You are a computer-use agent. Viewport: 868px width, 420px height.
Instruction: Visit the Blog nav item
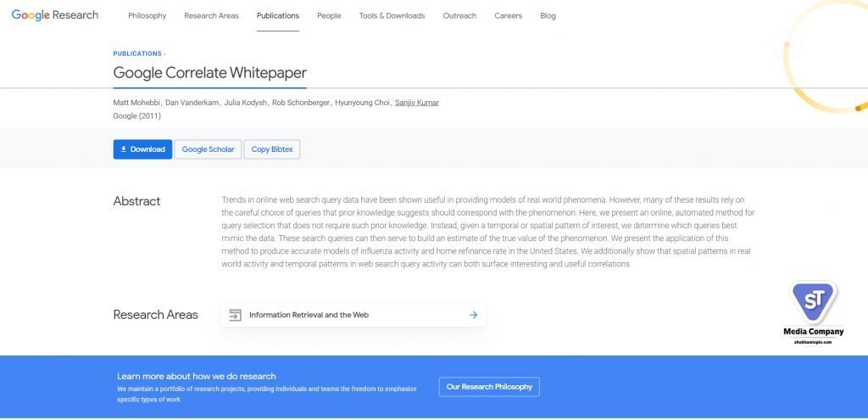click(548, 15)
